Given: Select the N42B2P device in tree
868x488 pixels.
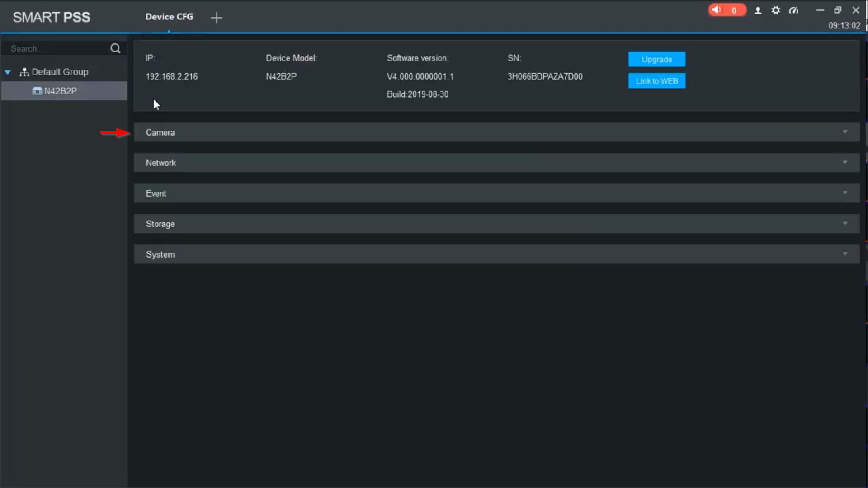Looking at the screenshot, I should (x=60, y=91).
